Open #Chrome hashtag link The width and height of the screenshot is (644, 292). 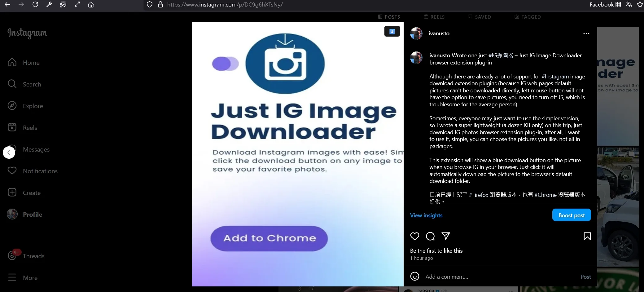(545, 195)
